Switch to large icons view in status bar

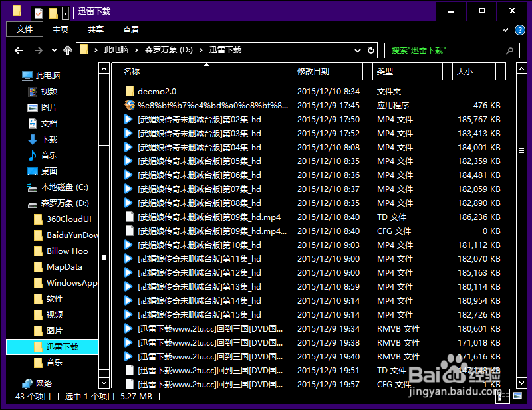(517, 396)
